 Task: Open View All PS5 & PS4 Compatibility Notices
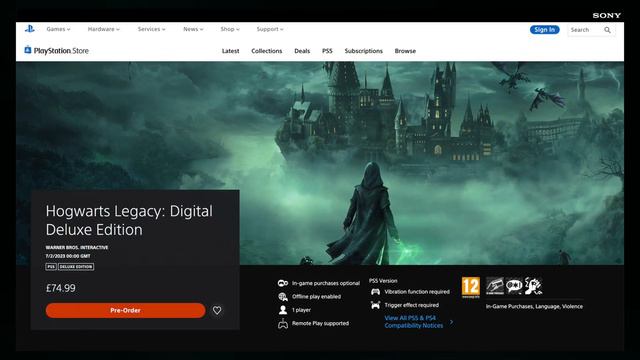tap(413, 322)
